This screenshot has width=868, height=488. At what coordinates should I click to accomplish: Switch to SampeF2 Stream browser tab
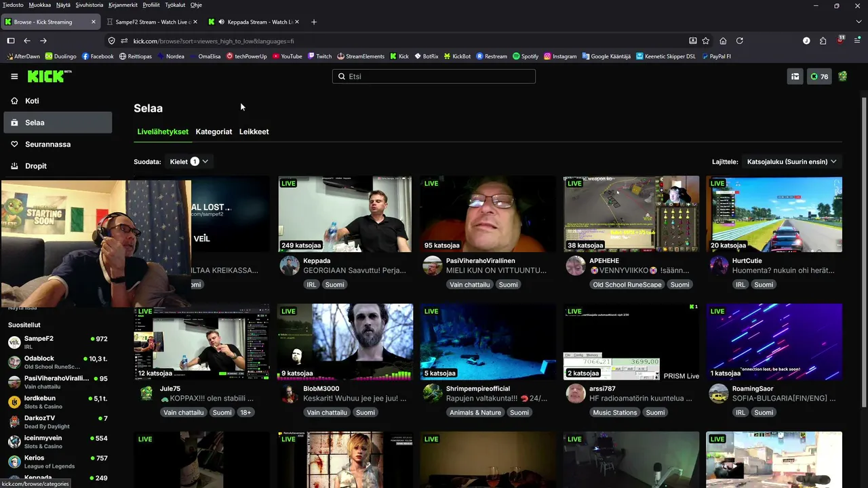pyautogui.click(x=153, y=22)
